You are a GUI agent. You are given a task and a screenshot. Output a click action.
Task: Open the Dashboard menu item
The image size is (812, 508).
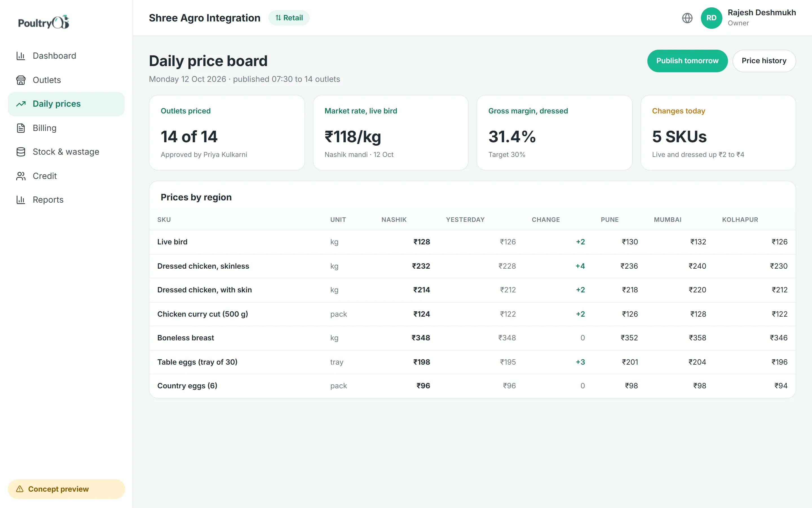(66, 56)
